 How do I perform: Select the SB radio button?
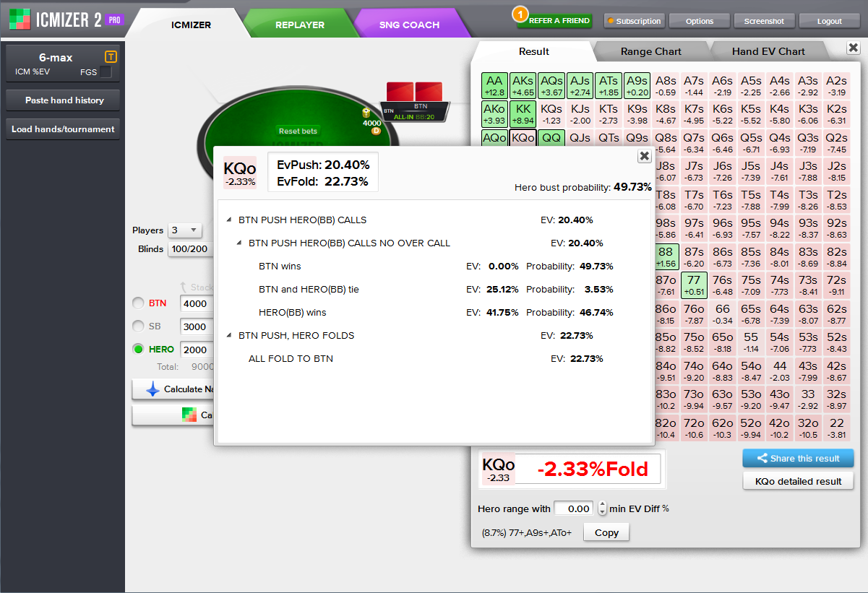[138, 326]
